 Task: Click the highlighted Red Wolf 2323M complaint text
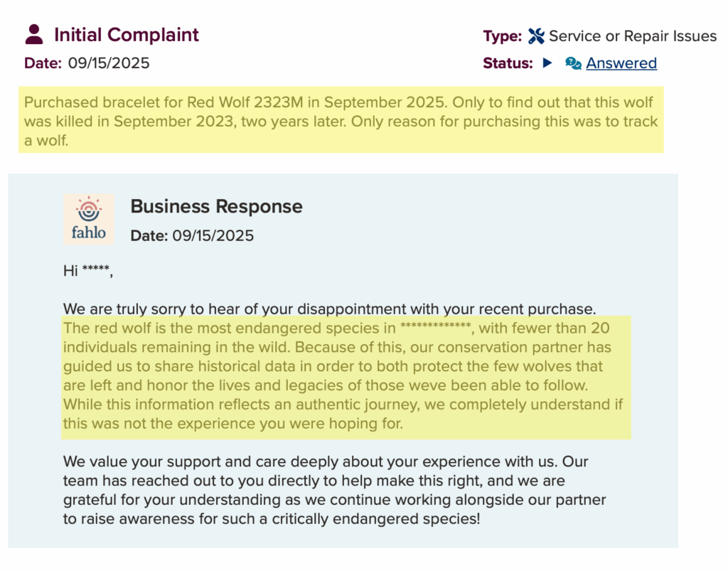[341, 121]
